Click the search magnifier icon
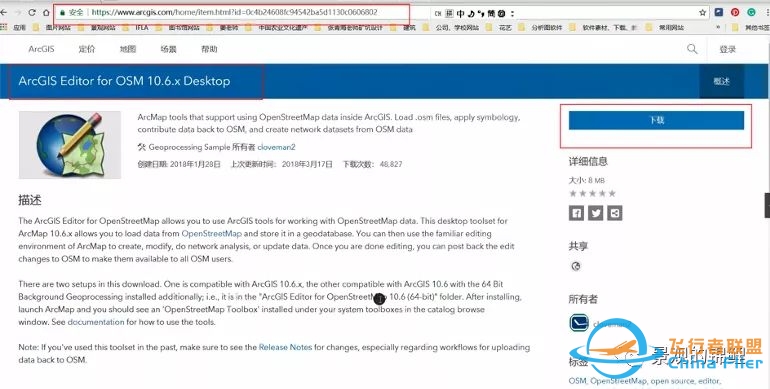This screenshot has width=770, height=389. pyautogui.click(x=692, y=49)
